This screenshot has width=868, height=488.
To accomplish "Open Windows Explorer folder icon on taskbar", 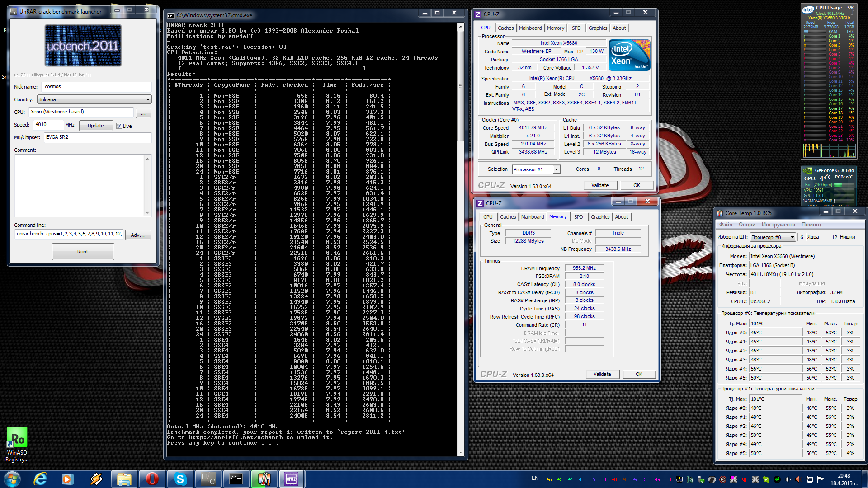I will [124, 479].
